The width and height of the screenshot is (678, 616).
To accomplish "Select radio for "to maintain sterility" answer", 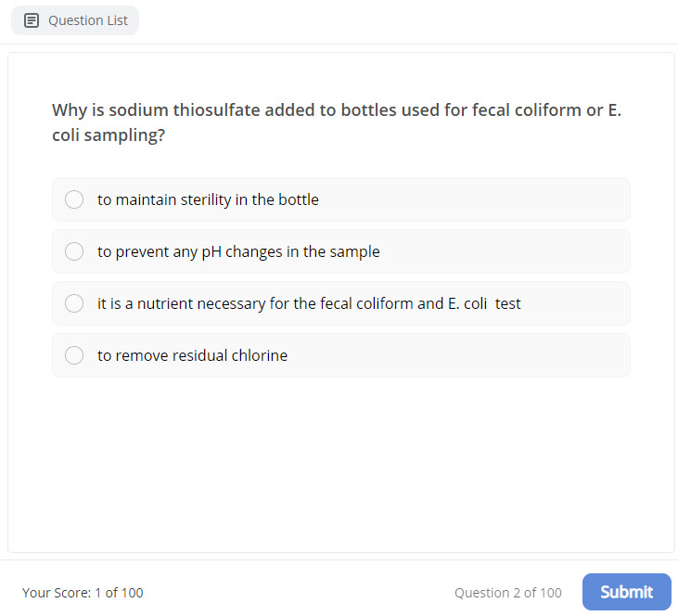I will pos(74,199).
